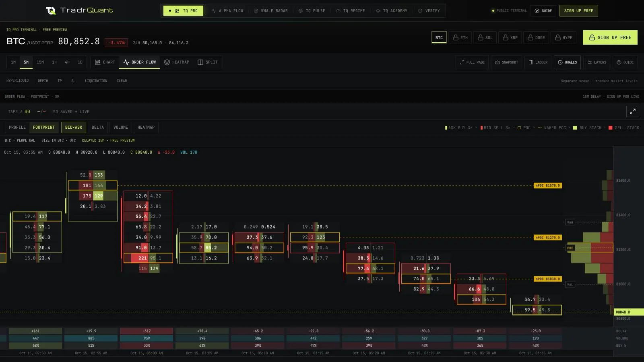Select the 1D timeframe
This screenshot has width=644, height=362.
click(x=80, y=62)
